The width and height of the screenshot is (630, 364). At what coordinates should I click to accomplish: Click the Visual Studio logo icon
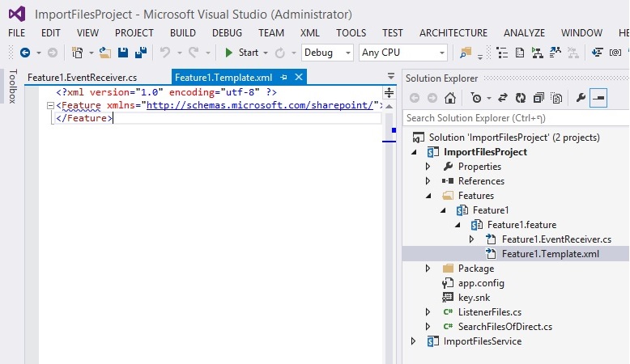pyautogui.click(x=17, y=15)
